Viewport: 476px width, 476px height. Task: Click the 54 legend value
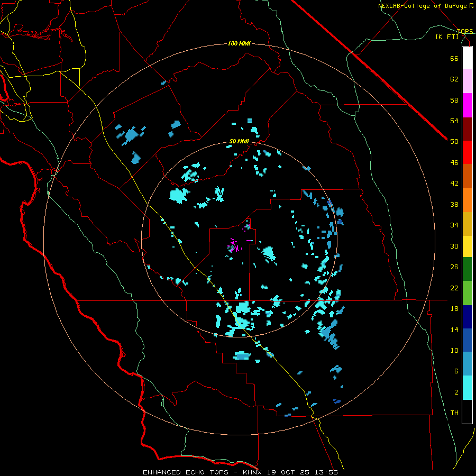(454, 121)
